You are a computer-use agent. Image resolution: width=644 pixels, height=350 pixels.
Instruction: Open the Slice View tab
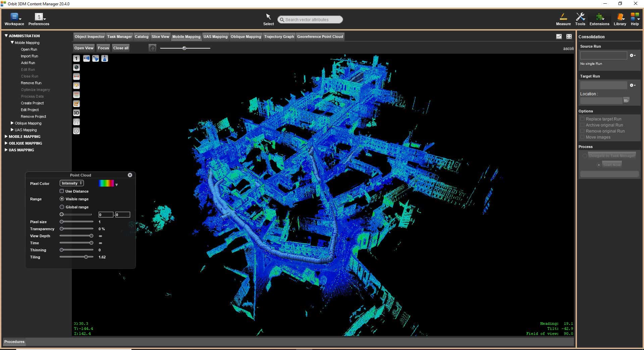coord(160,37)
